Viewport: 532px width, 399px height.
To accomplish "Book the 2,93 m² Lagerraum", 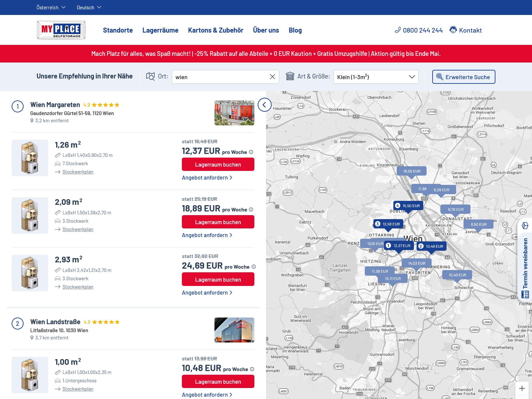I will coord(218,280).
